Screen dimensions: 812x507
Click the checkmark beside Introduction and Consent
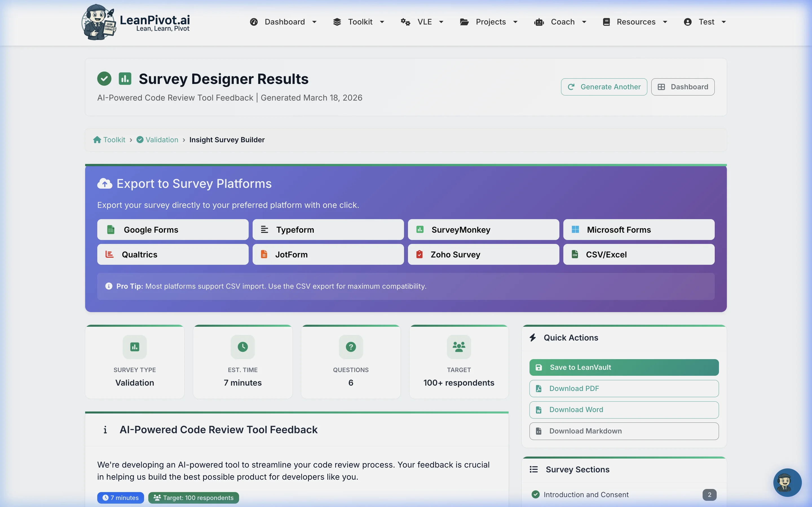click(x=535, y=494)
